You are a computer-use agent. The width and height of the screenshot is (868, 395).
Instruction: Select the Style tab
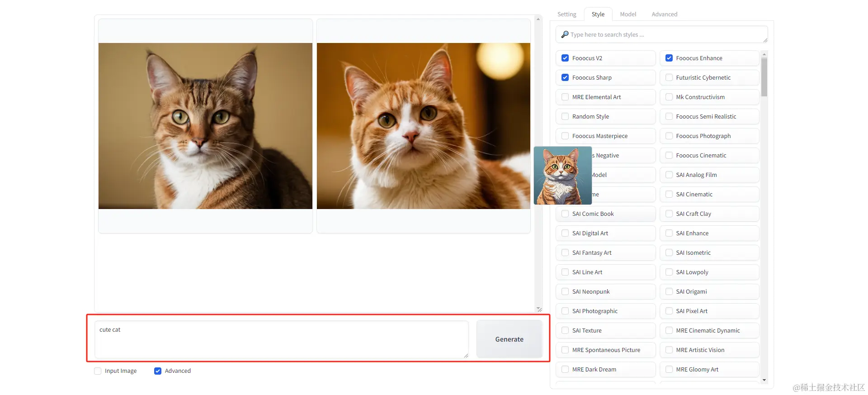598,14
